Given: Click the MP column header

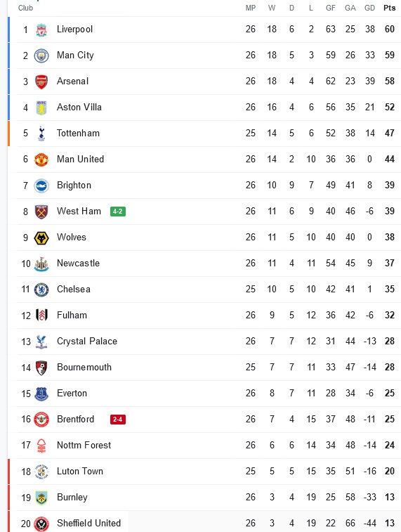Looking at the screenshot, I should click(251, 8).
